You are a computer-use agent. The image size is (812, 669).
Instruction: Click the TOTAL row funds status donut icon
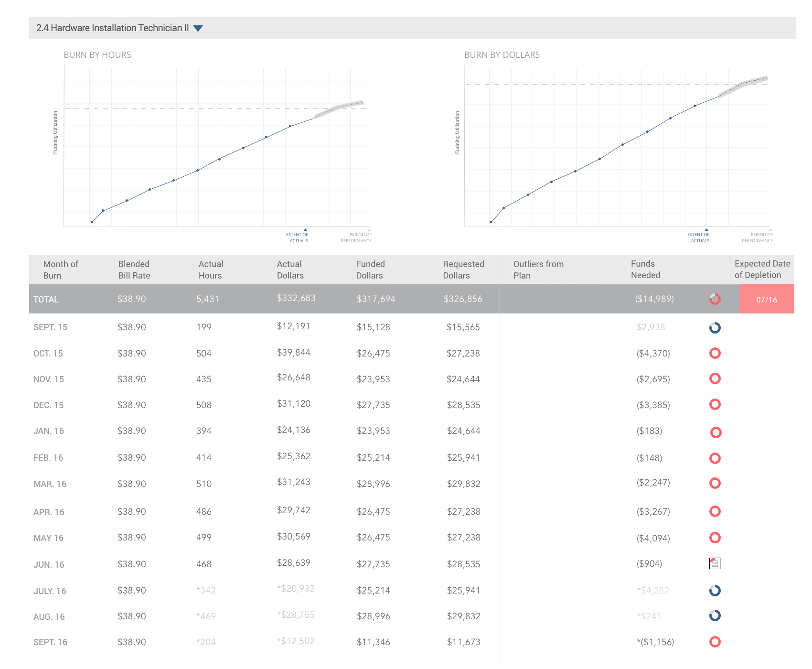click(715, 299)
